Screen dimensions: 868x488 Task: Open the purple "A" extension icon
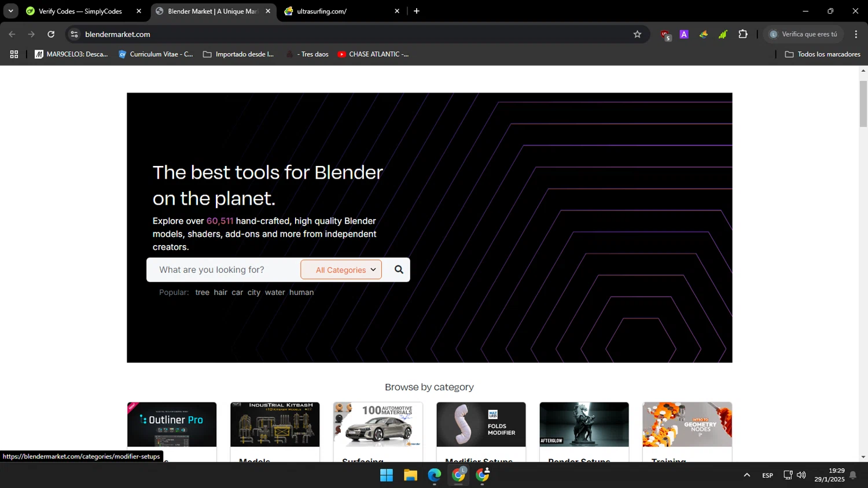(684, 34)
